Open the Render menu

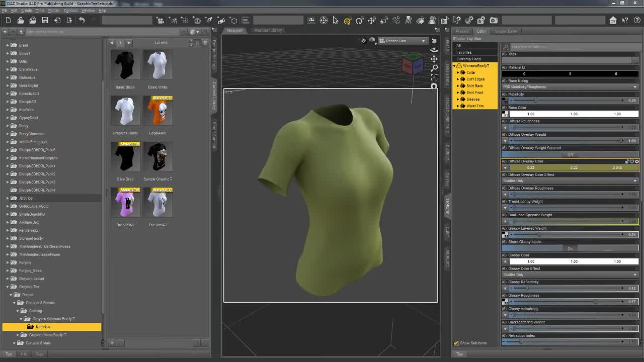pyautogui.click(x=54, y=11)
